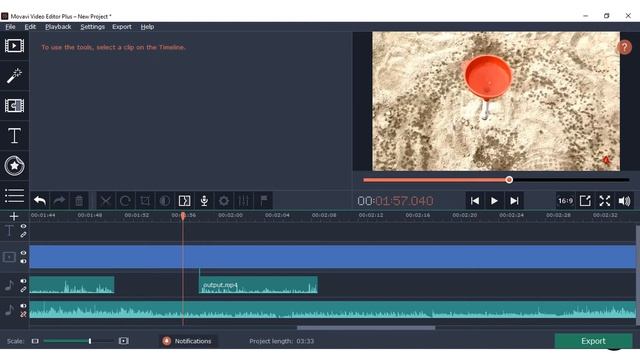Adjust the playback volume speaker icon
The height and width of the screenshot is (360, 640).
point(624,201)
